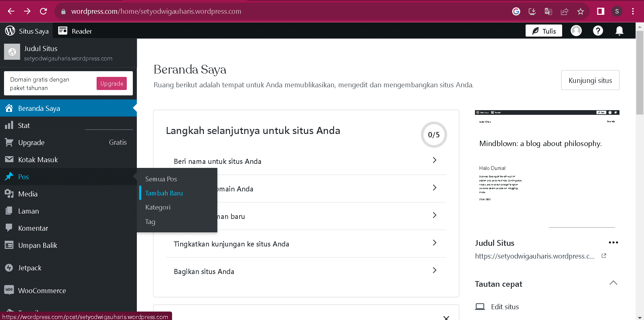
Task: Open the Chrome three-dot menu
Action: point(633,11)
